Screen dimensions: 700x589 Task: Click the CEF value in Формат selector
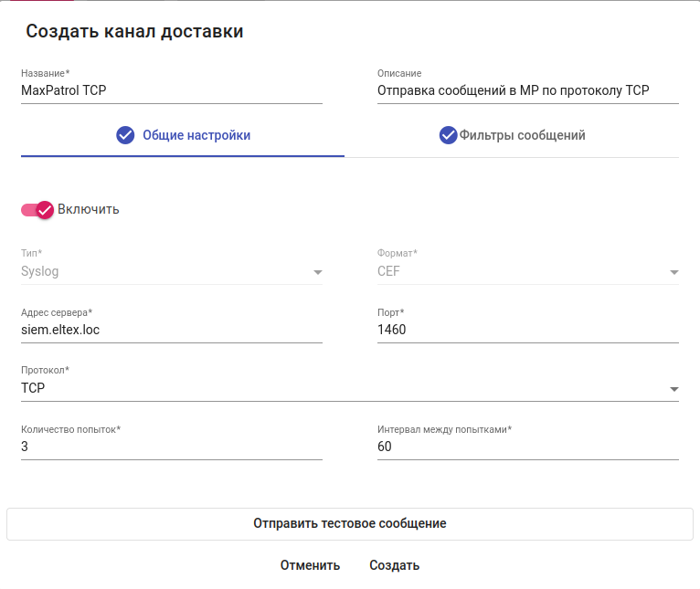(x=388, y=271)
